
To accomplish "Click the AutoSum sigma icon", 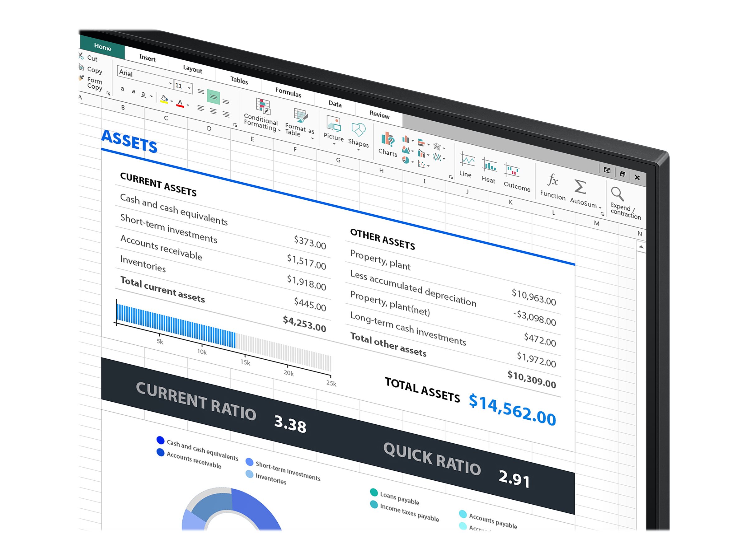I will tap(580, 187).
